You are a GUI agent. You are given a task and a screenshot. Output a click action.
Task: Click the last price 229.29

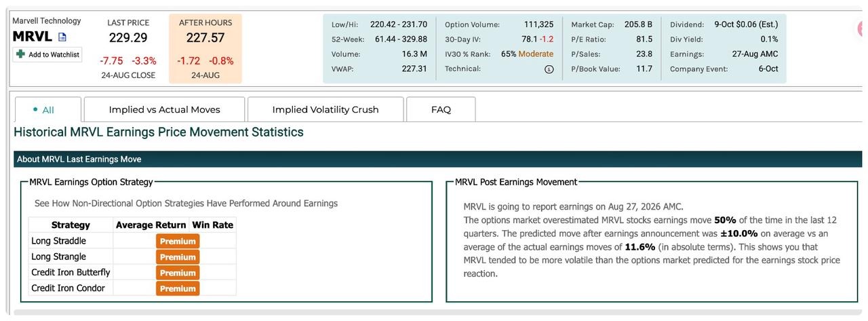[x=128, y=38]
